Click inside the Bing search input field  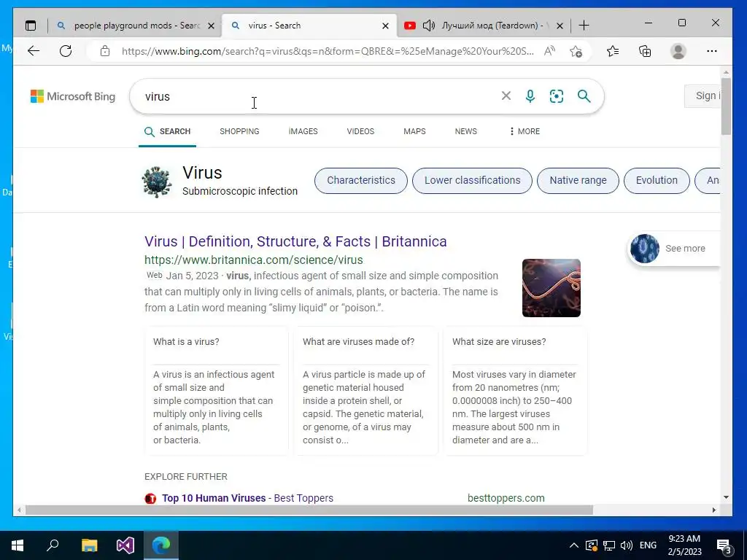(x=320, y=96)
